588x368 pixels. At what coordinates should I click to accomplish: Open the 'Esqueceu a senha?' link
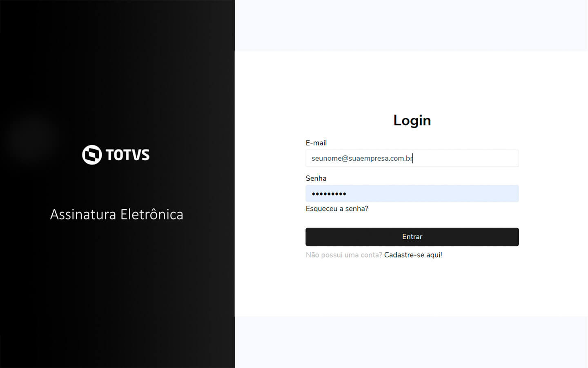click(x=337, y=209)
